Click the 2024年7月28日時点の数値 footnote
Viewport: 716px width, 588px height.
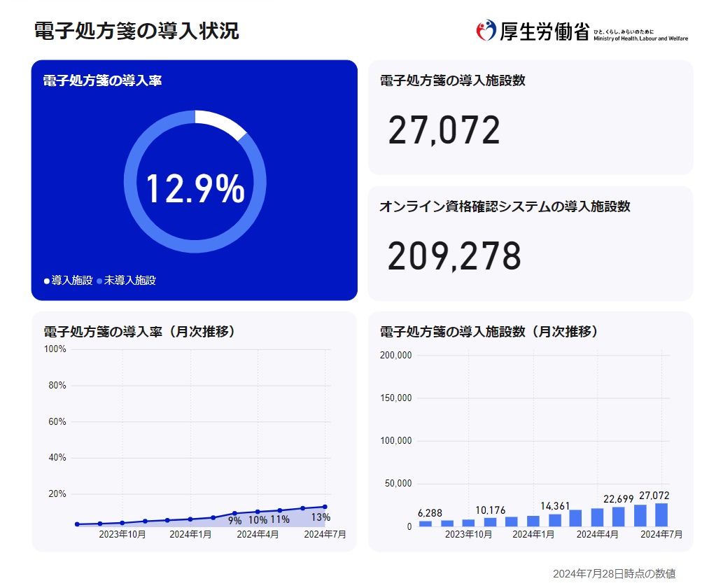[614, 573]
